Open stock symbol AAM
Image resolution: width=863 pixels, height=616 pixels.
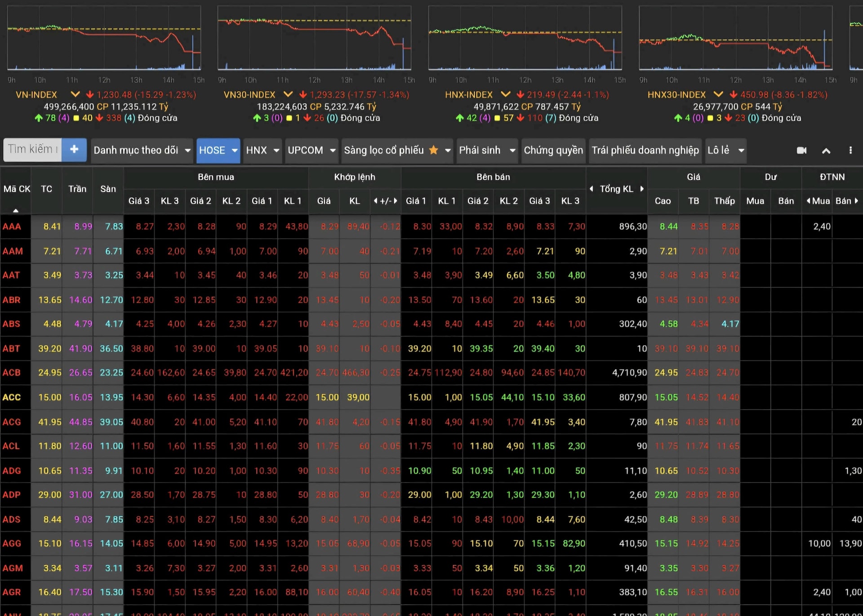[13, 251]
